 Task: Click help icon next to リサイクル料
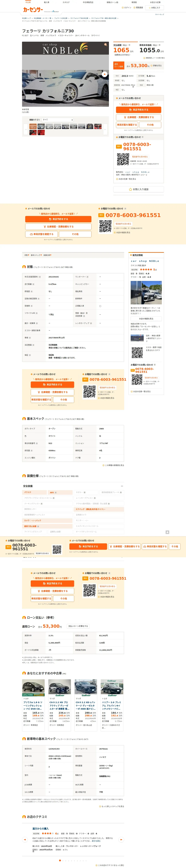[37, 313]
